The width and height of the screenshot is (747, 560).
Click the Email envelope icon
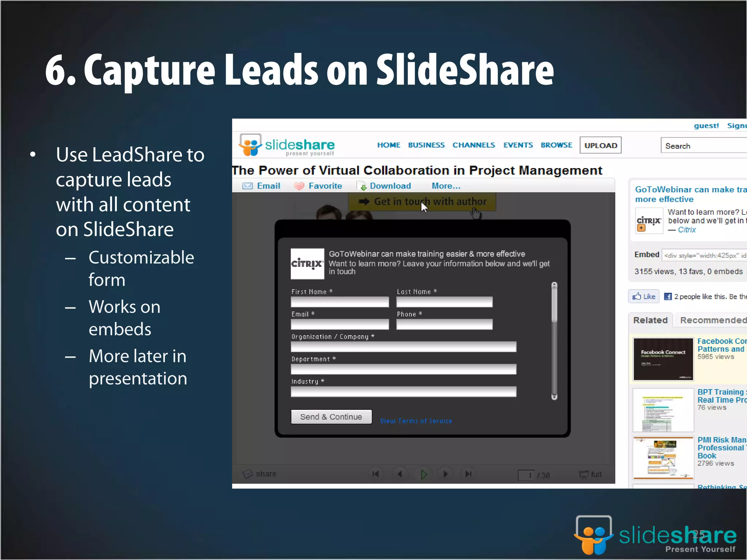pos(248,186)
